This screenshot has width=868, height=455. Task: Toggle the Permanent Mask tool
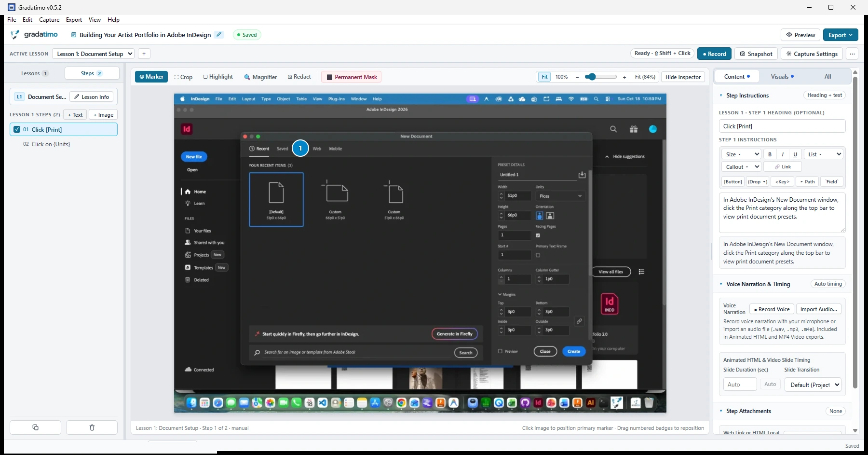click(352, 77)
